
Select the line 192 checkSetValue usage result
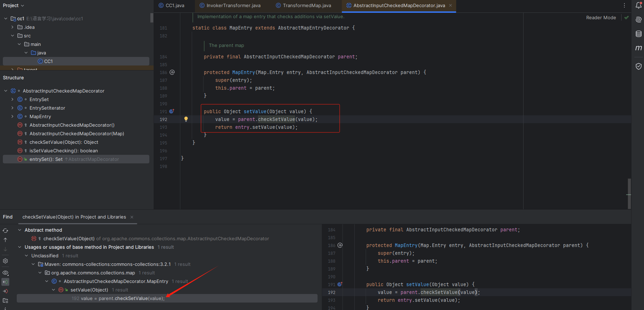click(x=167, y=298)
